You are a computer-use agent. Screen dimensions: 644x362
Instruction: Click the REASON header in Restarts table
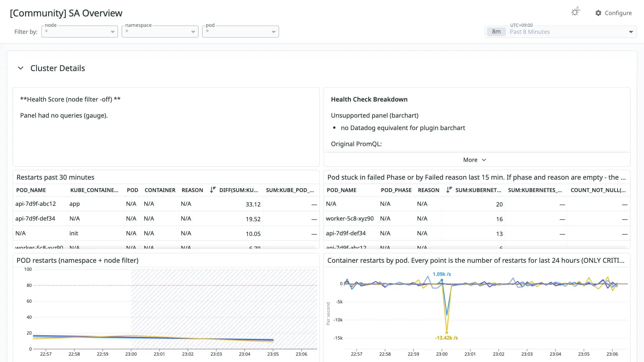click(x=192, y=190)
